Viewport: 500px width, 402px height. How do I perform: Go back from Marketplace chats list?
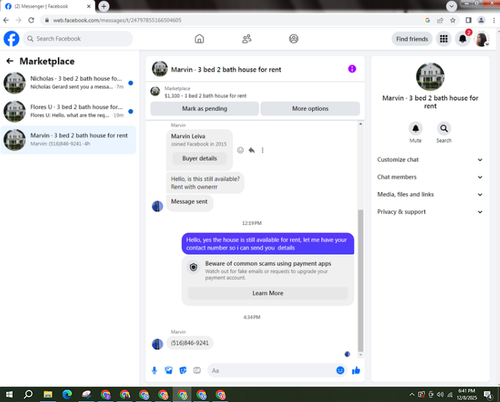click(10, 61)
